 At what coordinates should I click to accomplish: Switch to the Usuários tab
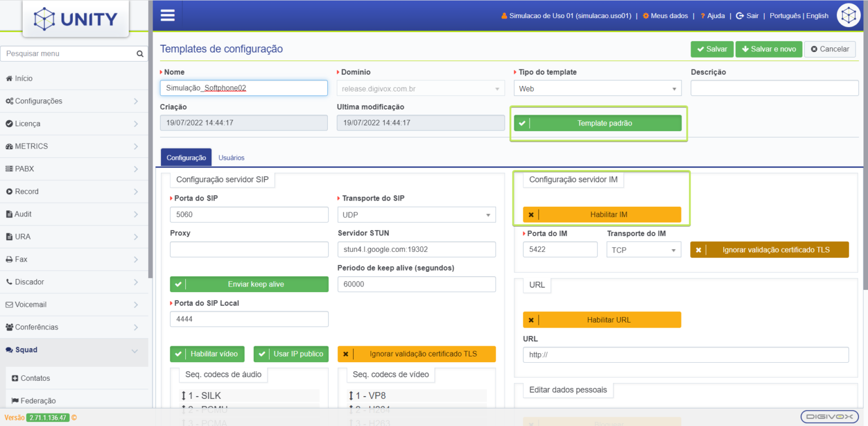(x=231, y=157)
